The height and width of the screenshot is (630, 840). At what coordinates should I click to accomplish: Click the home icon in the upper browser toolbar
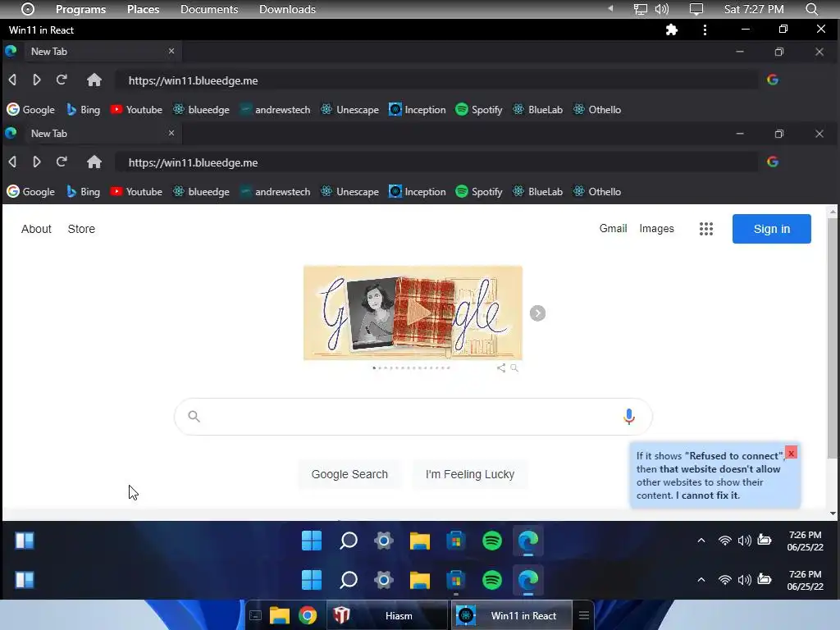pos(94,80)
